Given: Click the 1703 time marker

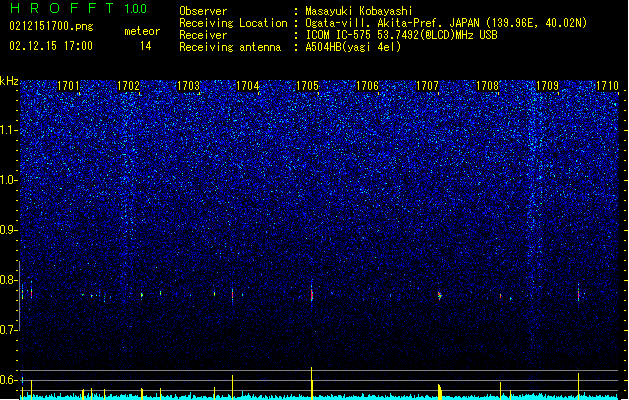Looking at the screenshot, I should [188, 86].
